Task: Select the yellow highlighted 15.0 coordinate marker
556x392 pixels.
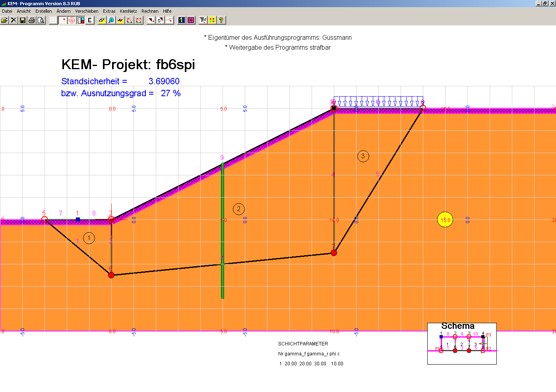Action: tap(445, 220)
